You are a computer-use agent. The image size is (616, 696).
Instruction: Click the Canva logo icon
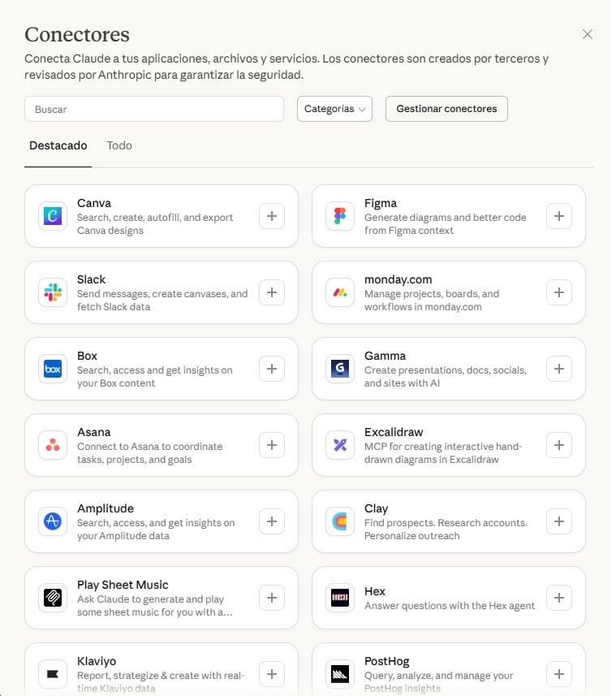(53, 216)
